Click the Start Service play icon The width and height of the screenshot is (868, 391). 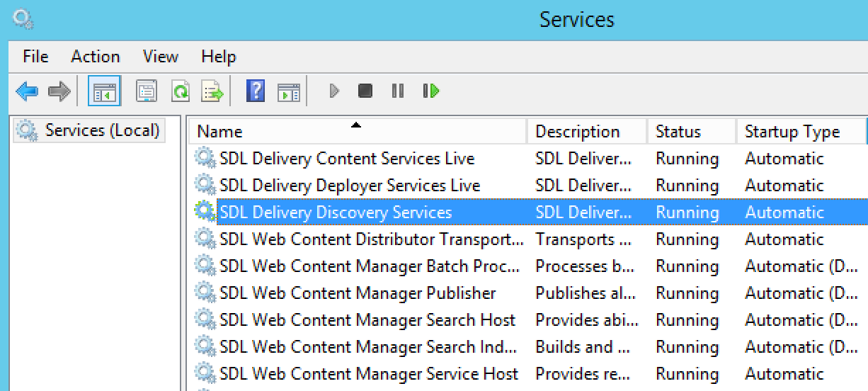(x=335, y=91)
